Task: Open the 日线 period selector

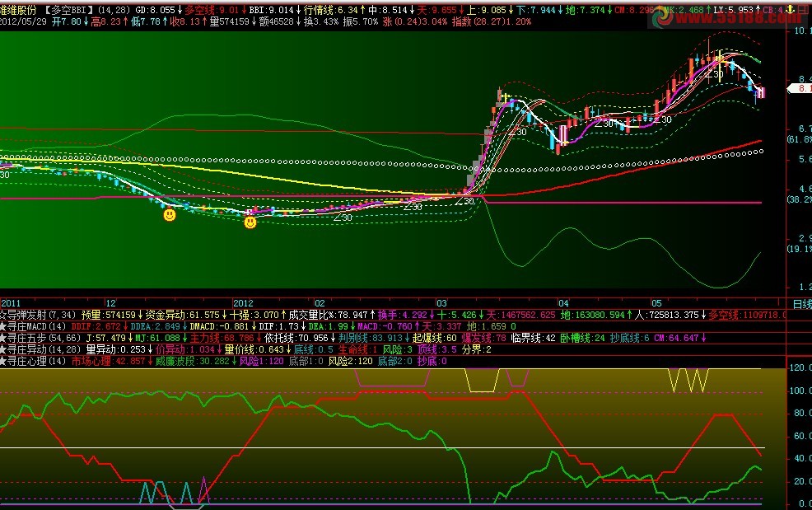Action: (802, 304)
